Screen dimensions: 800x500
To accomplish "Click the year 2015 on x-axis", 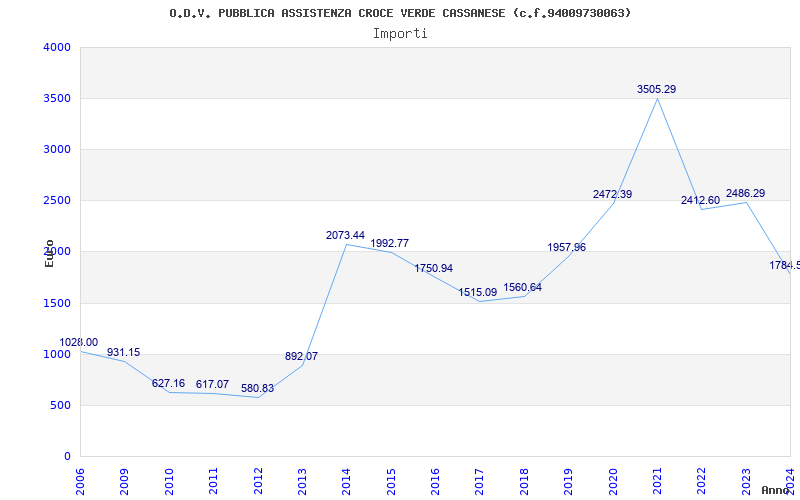I will (391, 481).
